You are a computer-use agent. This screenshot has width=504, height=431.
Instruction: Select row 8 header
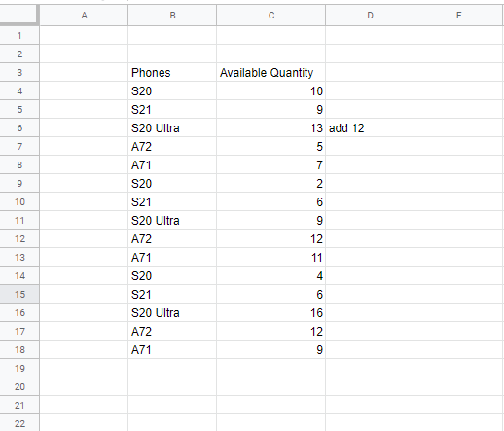(19, 164)
